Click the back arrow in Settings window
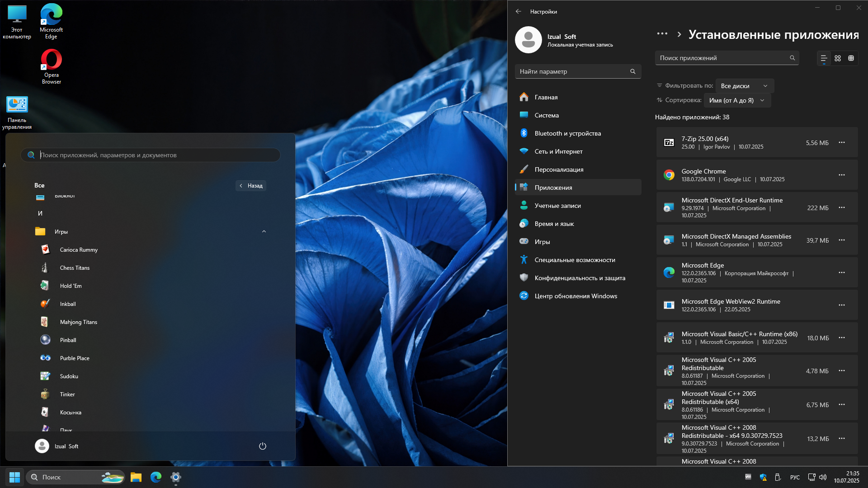The height and width of the screenshot is (488, 868). 519,12
